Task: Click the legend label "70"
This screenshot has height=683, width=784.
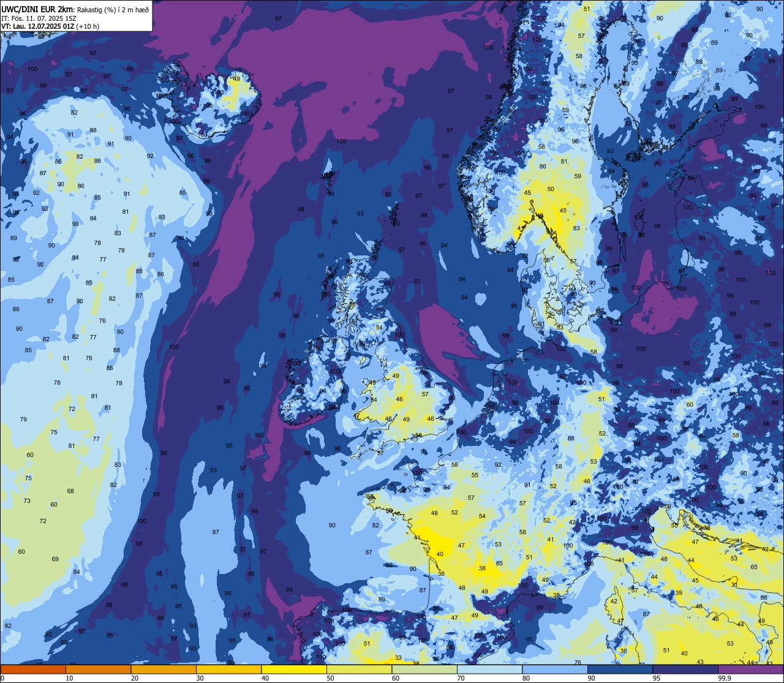Action: coord(461,678)
